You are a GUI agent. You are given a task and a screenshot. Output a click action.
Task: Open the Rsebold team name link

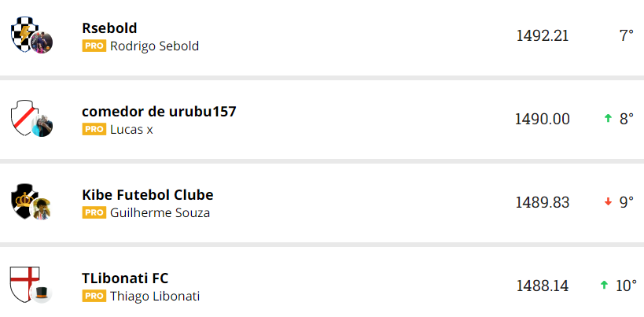coord(109,28)
